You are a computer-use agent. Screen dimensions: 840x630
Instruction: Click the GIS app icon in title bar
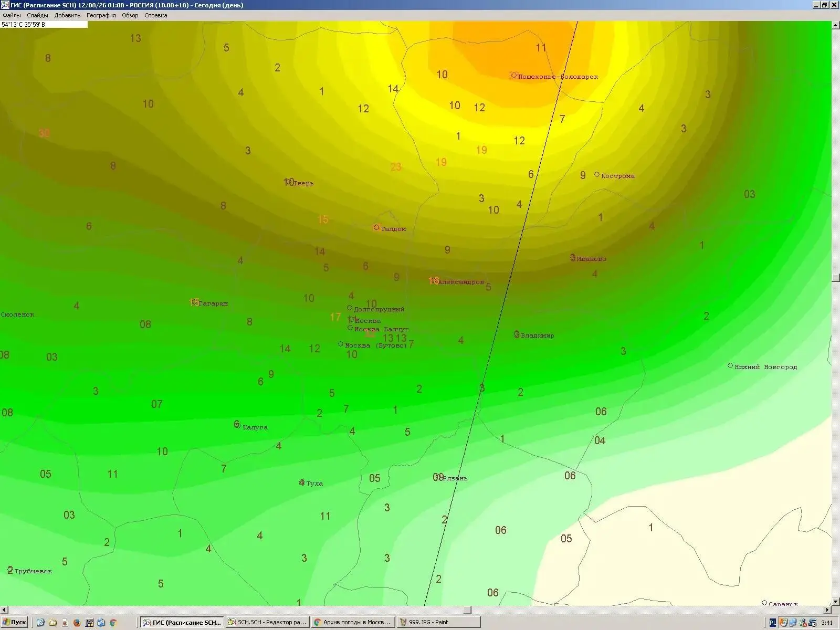point(5,5)
